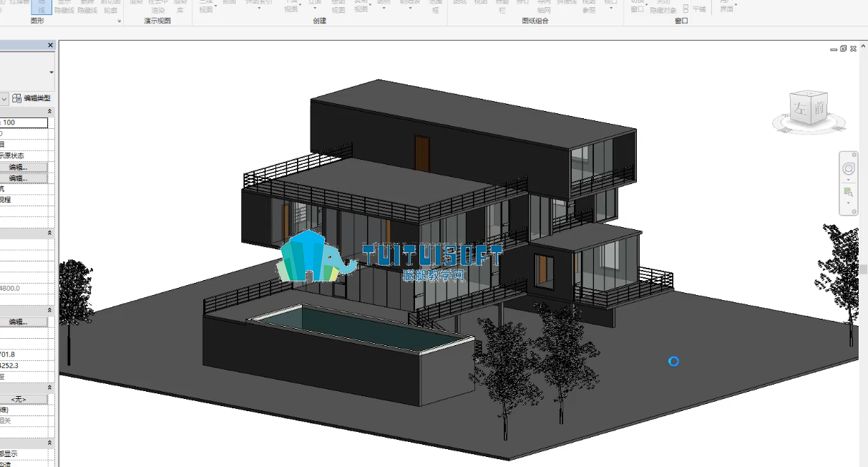Click the 绘图视图 drafting view tool
Screen dimensions: 868x467
pyautogui.click(x=338, y=6)
